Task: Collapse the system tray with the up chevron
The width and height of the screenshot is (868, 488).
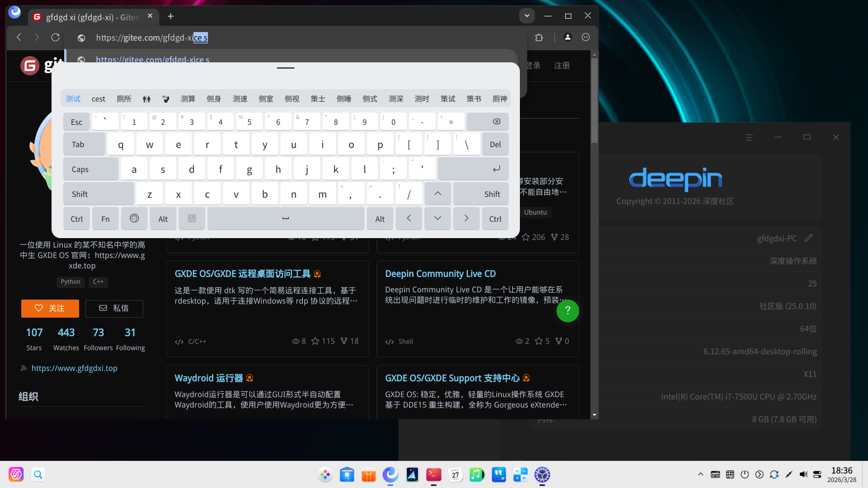Action: 700,474
